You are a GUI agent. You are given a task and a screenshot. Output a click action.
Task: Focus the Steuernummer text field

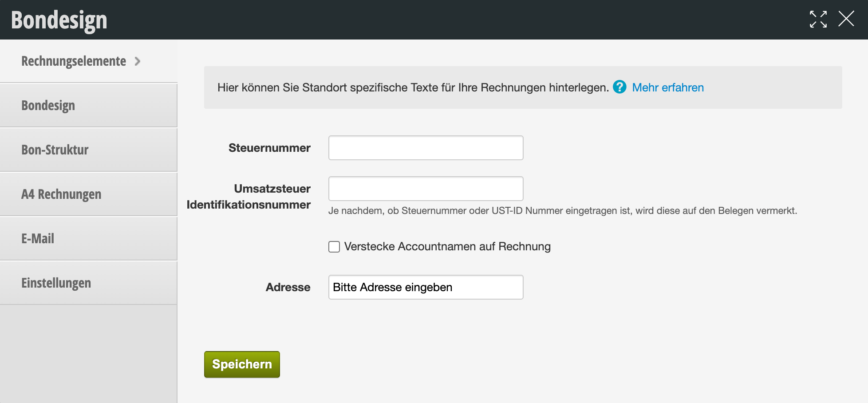pos(426,148)
